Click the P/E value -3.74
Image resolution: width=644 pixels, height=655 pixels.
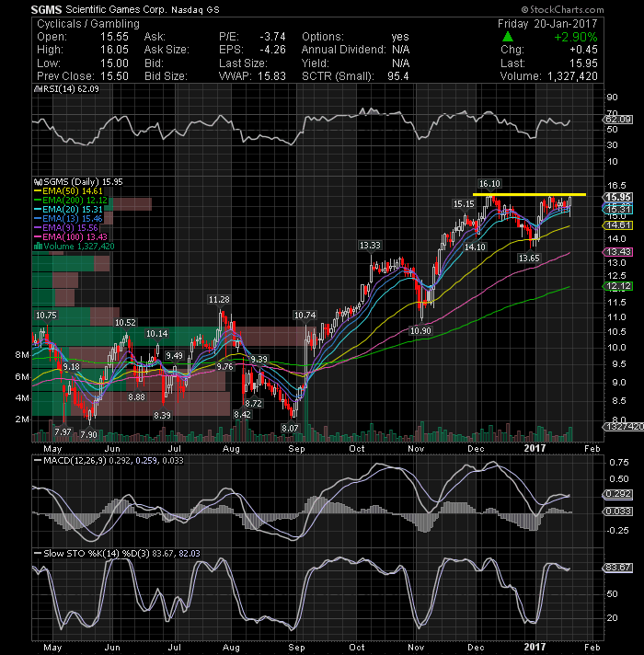coord(272,37)
